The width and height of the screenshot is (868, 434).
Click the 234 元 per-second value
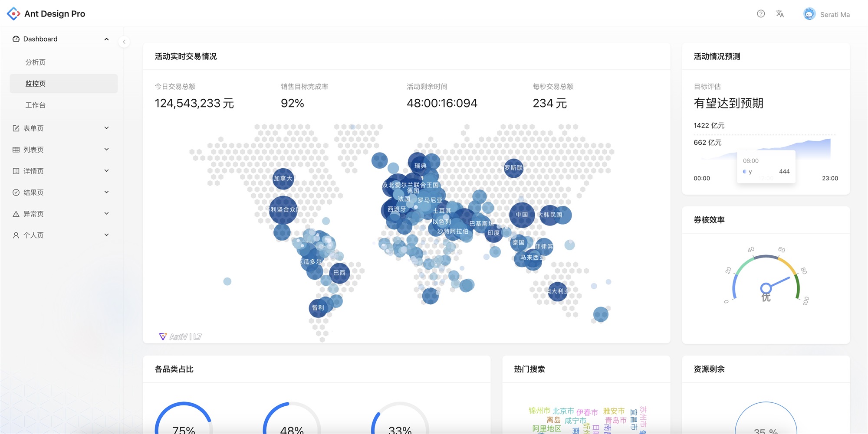(x=550, y=103)
